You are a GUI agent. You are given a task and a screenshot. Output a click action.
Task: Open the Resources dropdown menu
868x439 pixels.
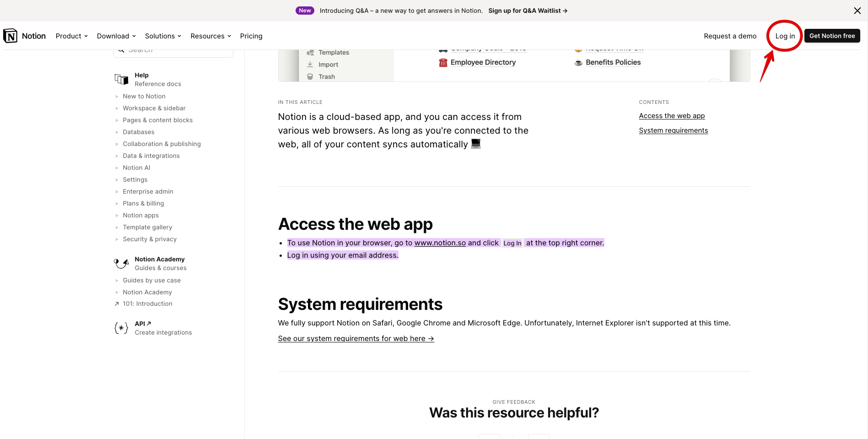[x=210, y=36]
